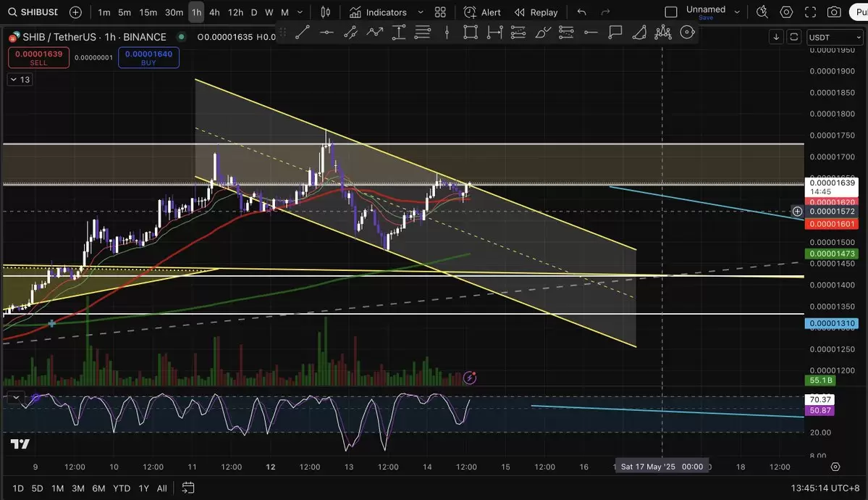
Task: Start Bar Replay mode
Action: pyautogui.click(x=536, y=12)
